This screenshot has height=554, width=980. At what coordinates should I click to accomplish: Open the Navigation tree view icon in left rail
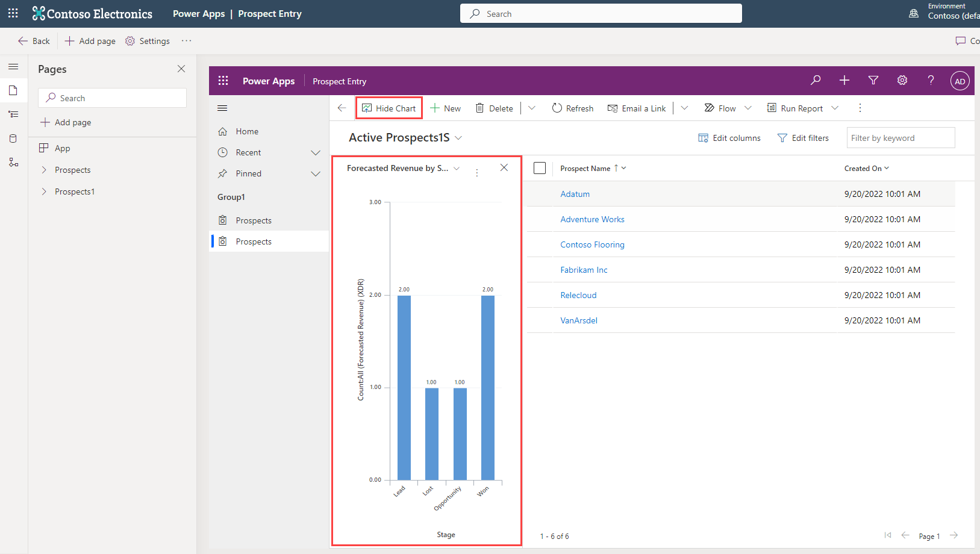[13, 114]
